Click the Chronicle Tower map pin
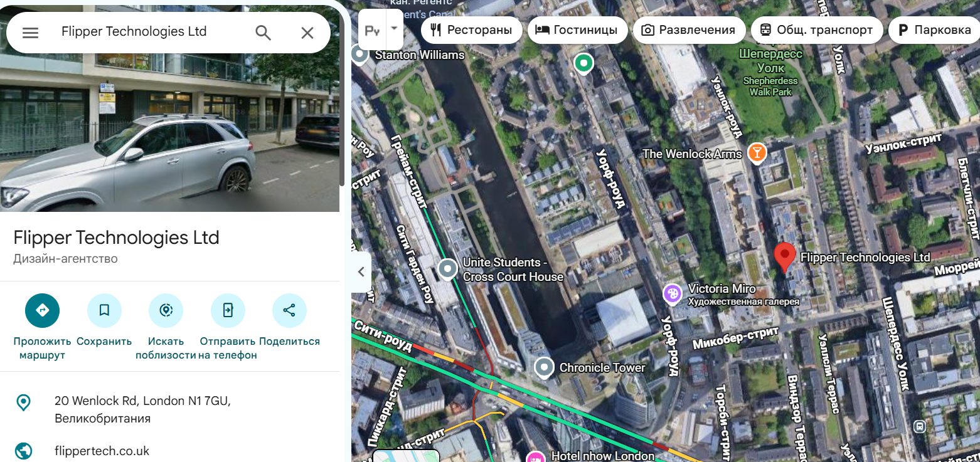Screen dimensions: 980x462 coord(544,368)
